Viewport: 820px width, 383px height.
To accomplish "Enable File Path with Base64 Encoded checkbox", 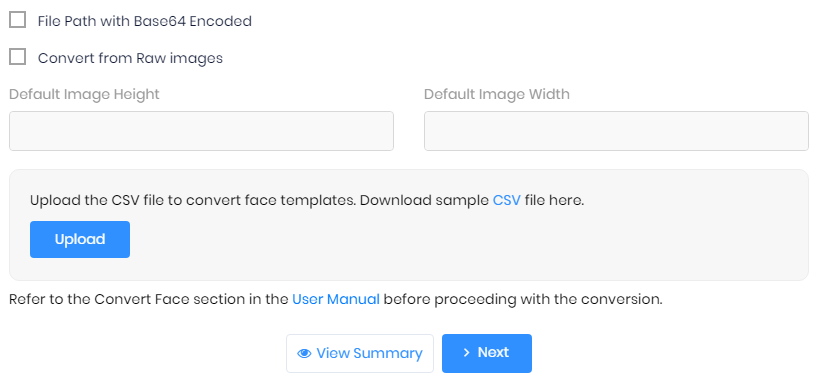I will tap(18, 20).
